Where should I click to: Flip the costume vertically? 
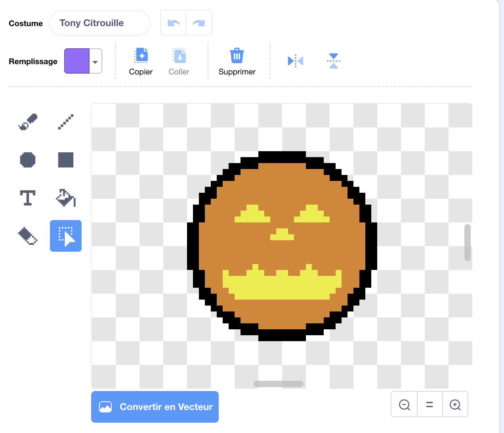[334, 61]
